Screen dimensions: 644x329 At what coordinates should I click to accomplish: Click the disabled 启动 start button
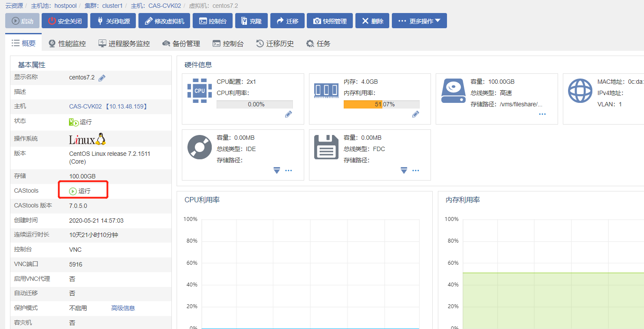tap(22, 21)
